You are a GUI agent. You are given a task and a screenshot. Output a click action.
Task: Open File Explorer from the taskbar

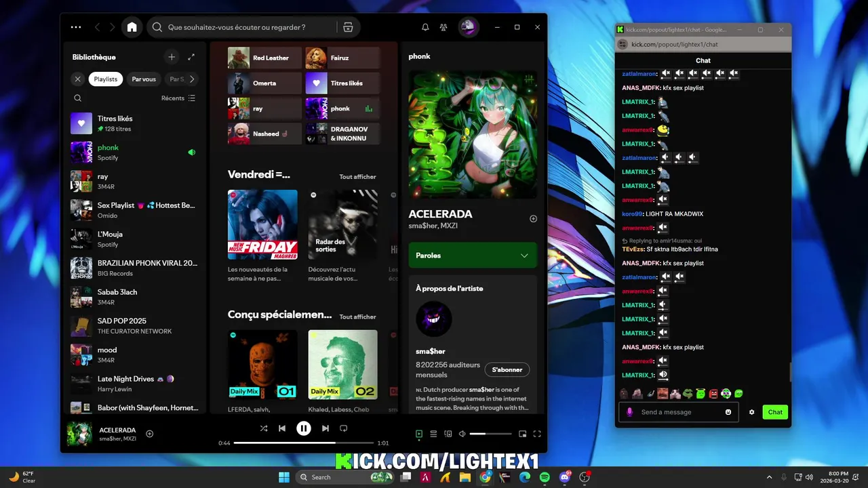click(x=465, y=477)
